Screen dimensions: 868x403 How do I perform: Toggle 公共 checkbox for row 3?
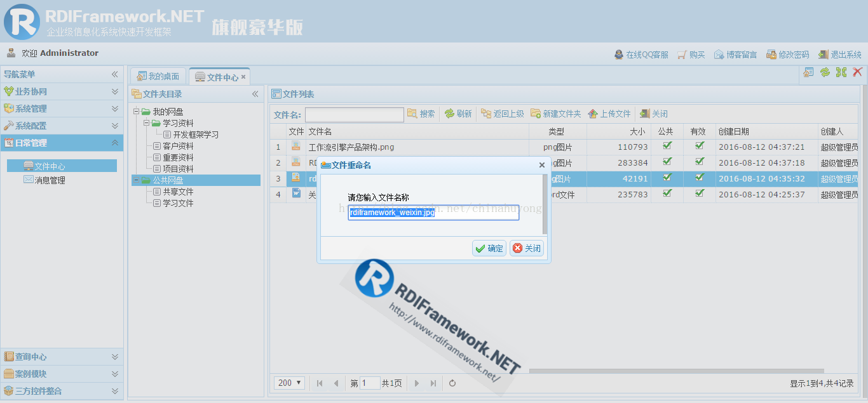pos(667,178)
